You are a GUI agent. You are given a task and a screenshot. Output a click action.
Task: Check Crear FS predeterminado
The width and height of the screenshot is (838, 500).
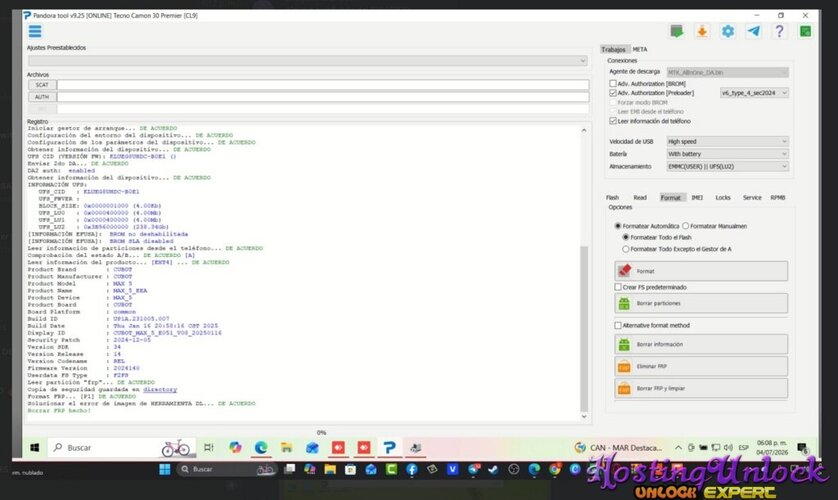tap(618, 287)
